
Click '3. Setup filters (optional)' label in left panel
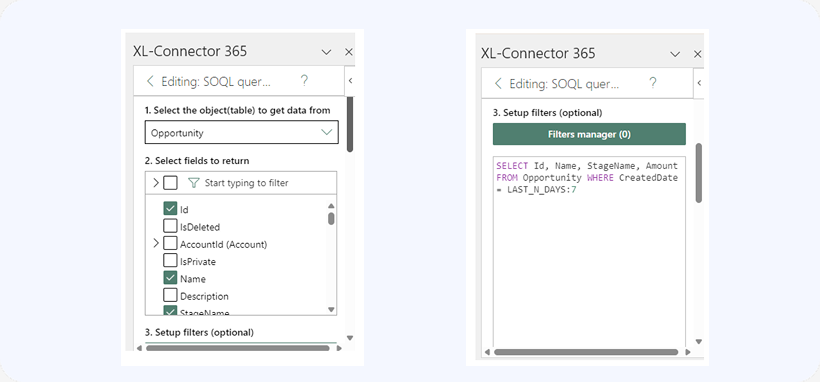pos(199,332)
